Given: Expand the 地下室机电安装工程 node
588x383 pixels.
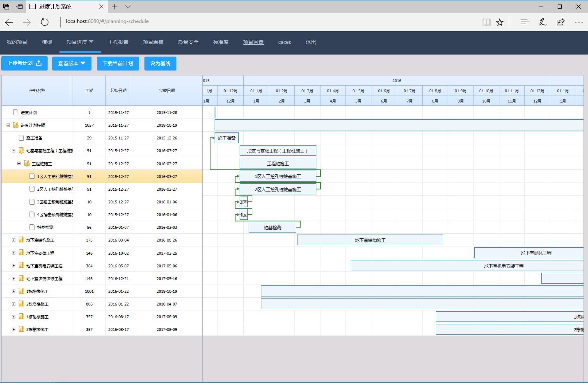Looking at the screenshot, I should 14,266.
